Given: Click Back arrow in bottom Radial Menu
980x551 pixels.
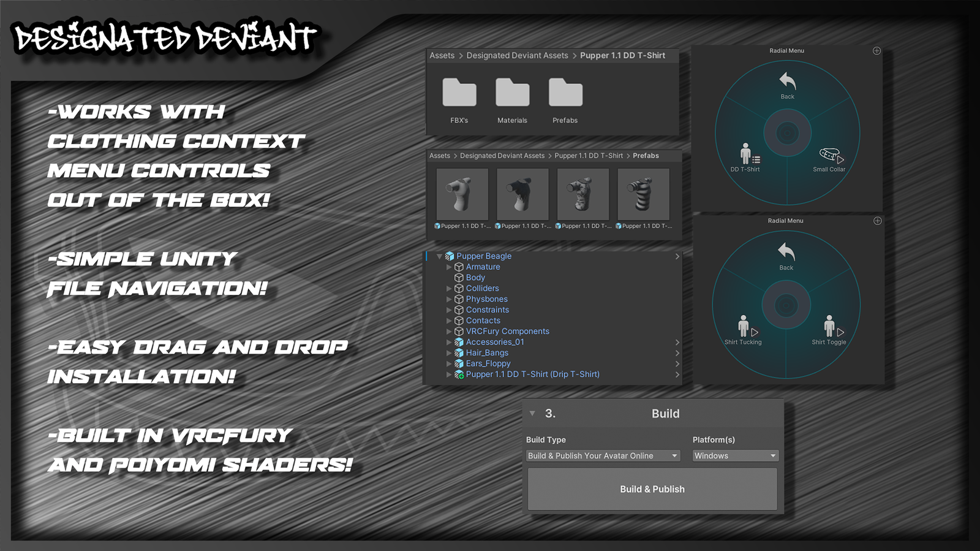Looking at the screenshot, I should click(x=786, y=253).
